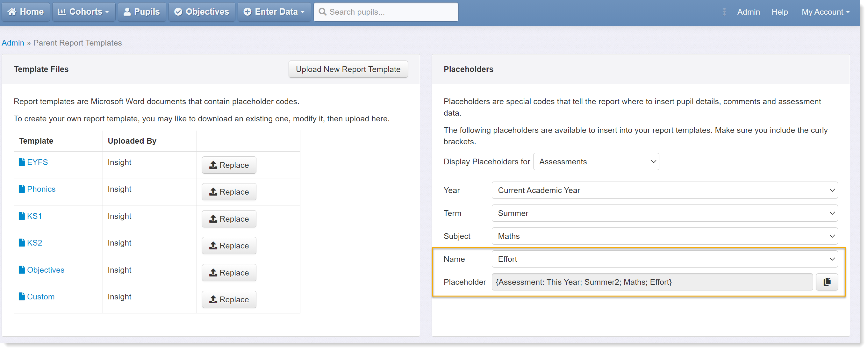Replace the KS1 template
The image size is (868, 351).
pos(229,219)
